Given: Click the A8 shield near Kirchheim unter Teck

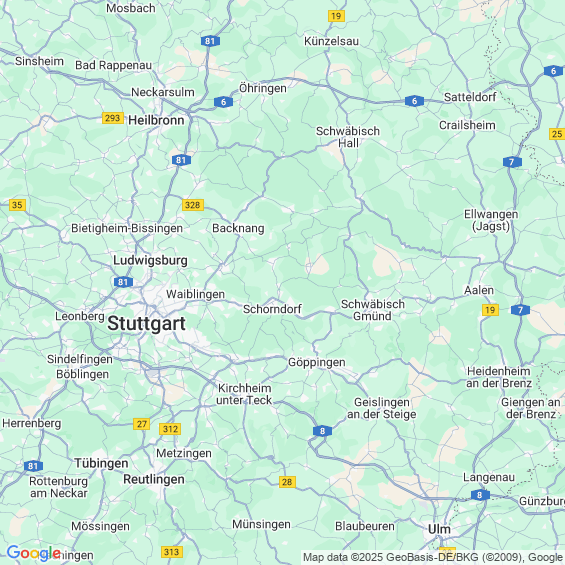Looking at the screenshot, I should point(322,431).
